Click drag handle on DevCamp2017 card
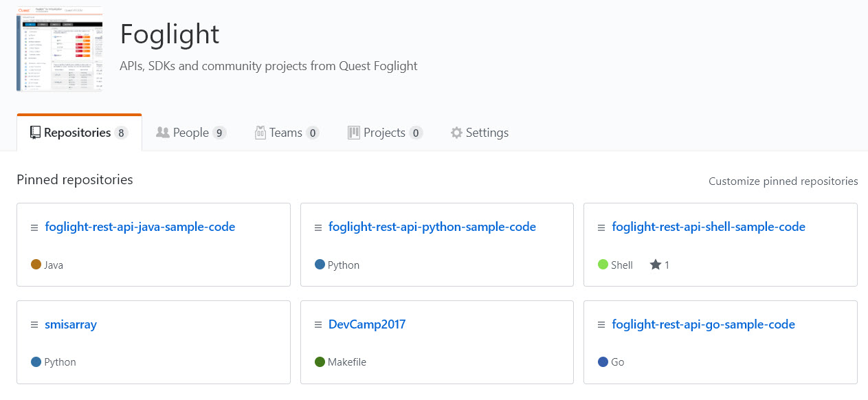The image size is (868, 400). pos(318,325)
